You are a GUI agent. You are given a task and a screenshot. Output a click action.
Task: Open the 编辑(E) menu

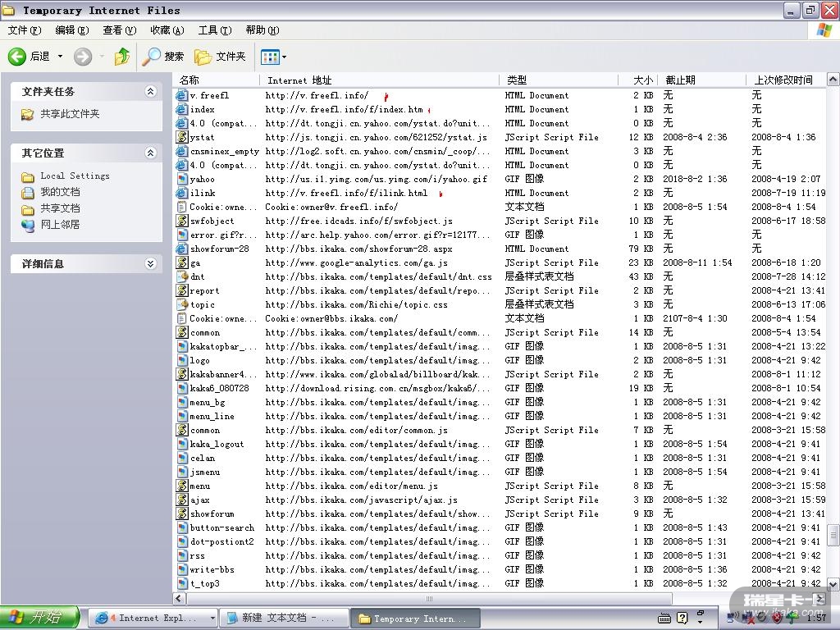[72, 30]
